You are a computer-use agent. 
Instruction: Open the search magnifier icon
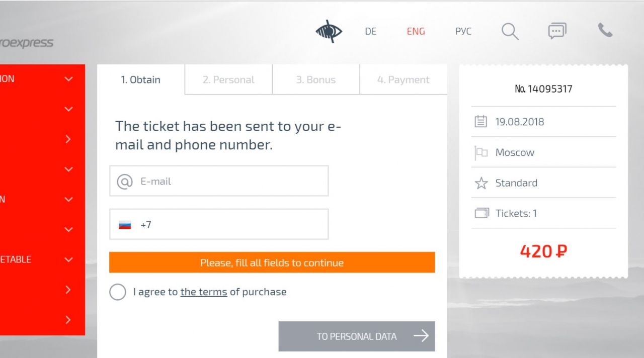click(510, 32)
